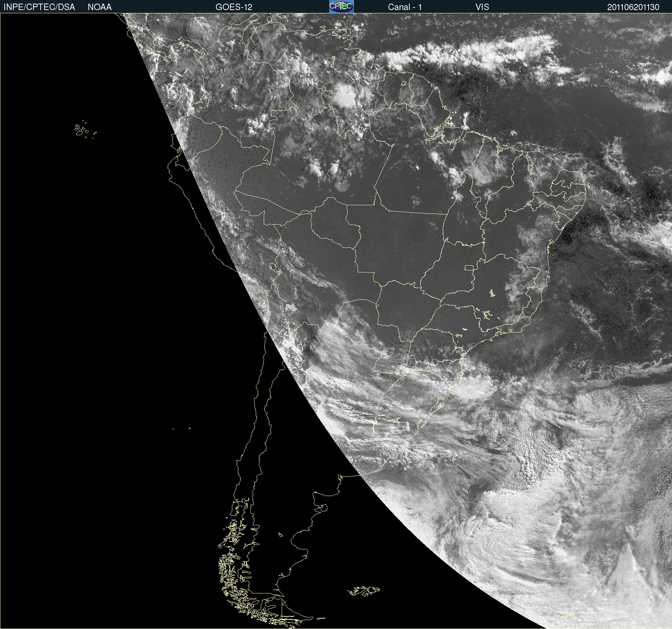This screenshot has height=629, width=672.
Task: Click the GOES-12 satellite label
Action: (x=234, y=7)
